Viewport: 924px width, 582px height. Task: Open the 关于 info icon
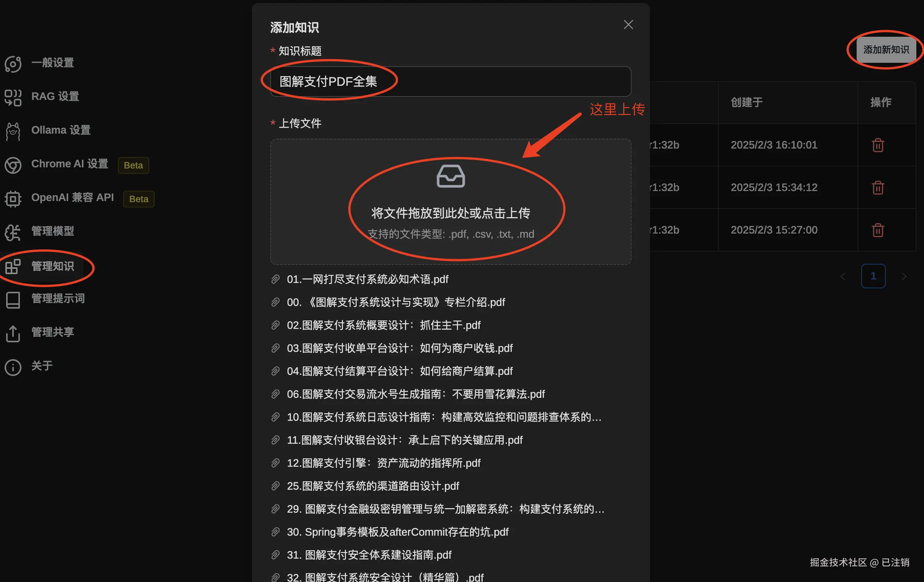tap(13, 367)
